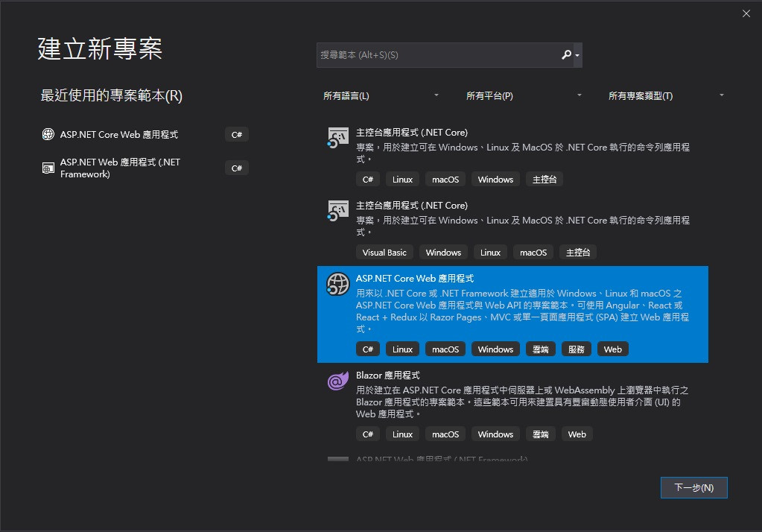Viewport: 762px width, 532px height.
Task: Select the Visual Basic 主控台應用程式 (.NET Core) title
Action: 412,205
